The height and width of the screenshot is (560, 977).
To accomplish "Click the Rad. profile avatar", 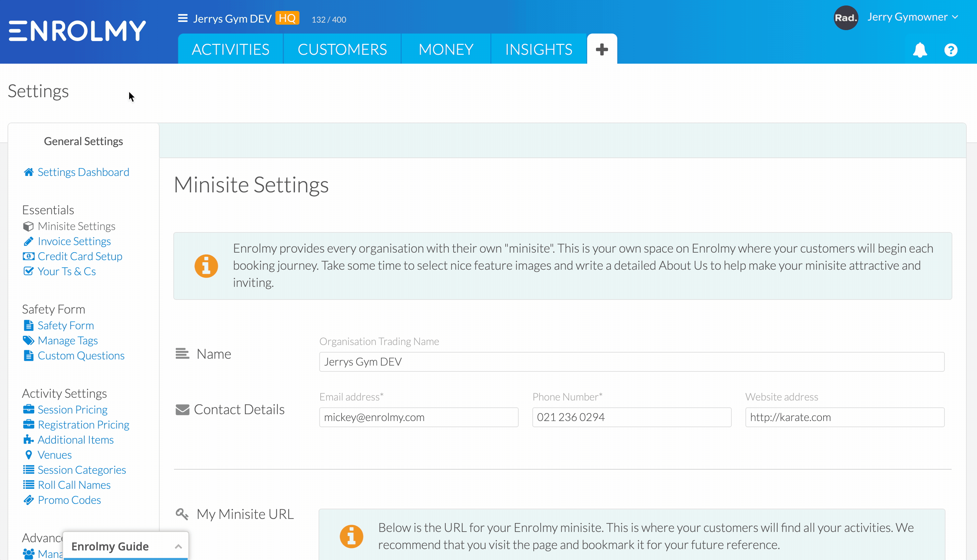I will pyautogui.click(x=846, y=18).
